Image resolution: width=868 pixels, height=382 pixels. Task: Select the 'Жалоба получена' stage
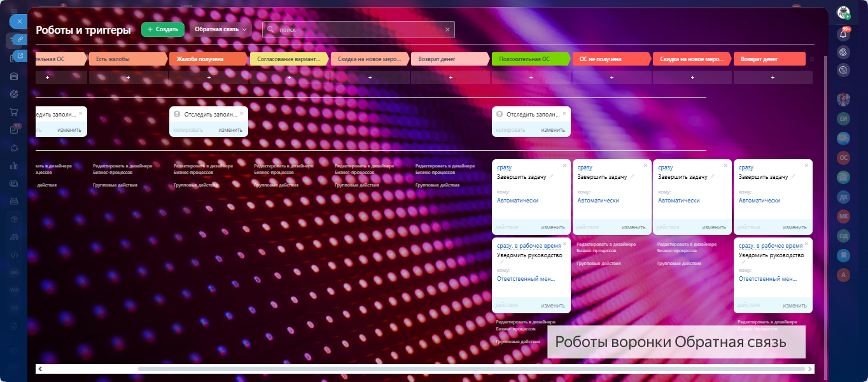tap(207, 59)
